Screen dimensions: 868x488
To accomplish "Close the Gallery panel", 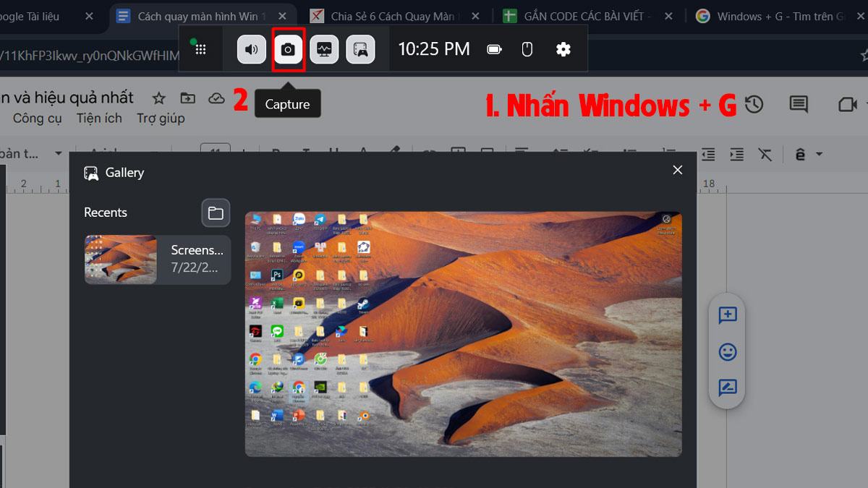I will (678, 170).
